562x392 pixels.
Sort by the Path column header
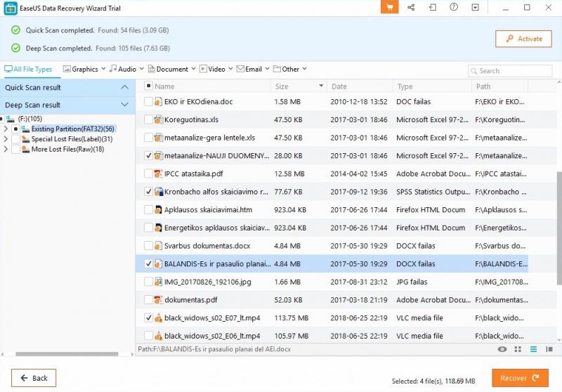tap(500, 86)
